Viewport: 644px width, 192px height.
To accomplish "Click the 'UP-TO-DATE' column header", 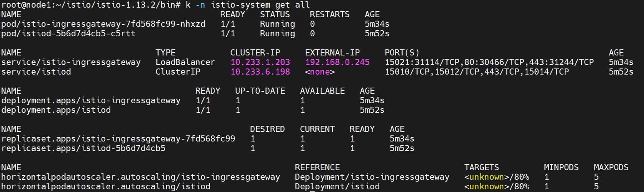I will click(260, 91).
